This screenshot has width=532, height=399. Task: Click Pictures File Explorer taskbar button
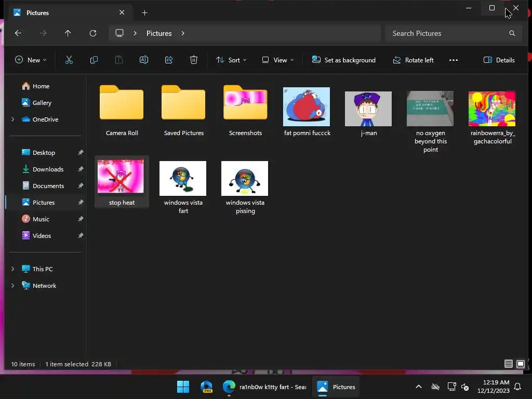(x=336, y=387)
